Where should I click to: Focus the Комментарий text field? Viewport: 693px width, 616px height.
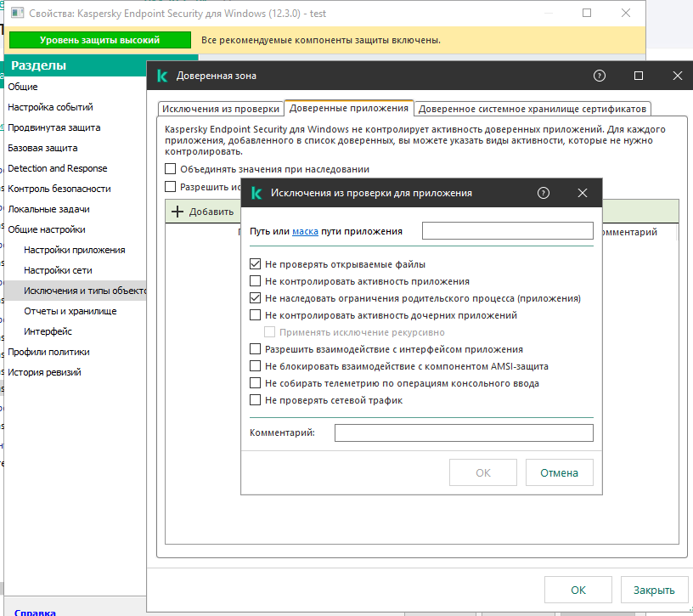coord(463,433)
